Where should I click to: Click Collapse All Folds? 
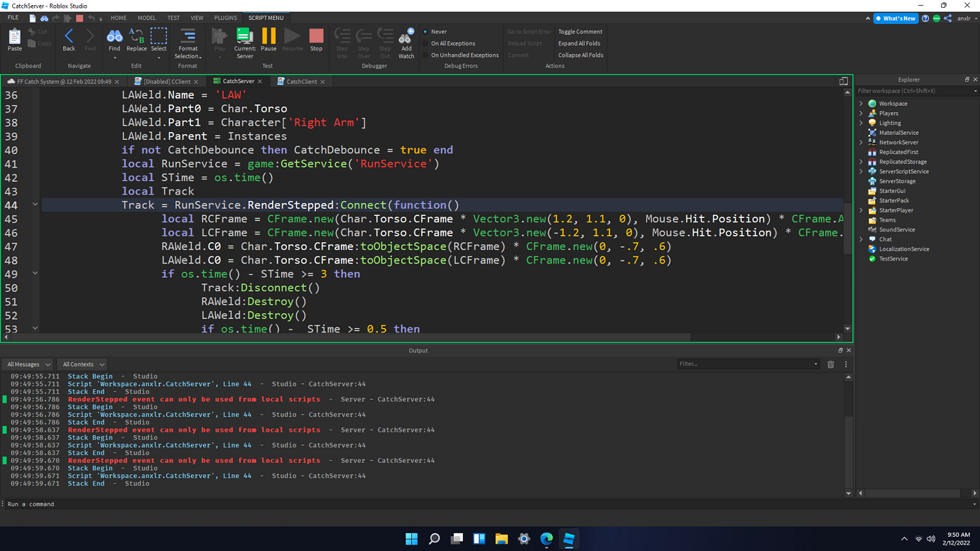[x=581, y=55]
